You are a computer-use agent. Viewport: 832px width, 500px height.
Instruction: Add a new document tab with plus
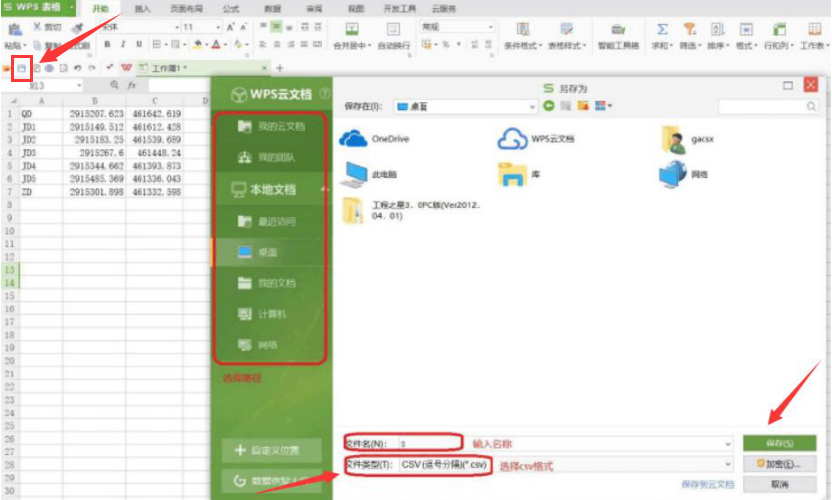pos(280,68)
